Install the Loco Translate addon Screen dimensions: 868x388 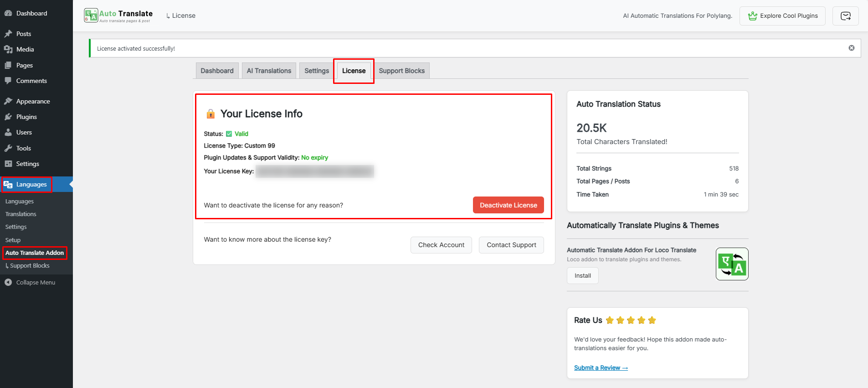(x=583, y=275)
